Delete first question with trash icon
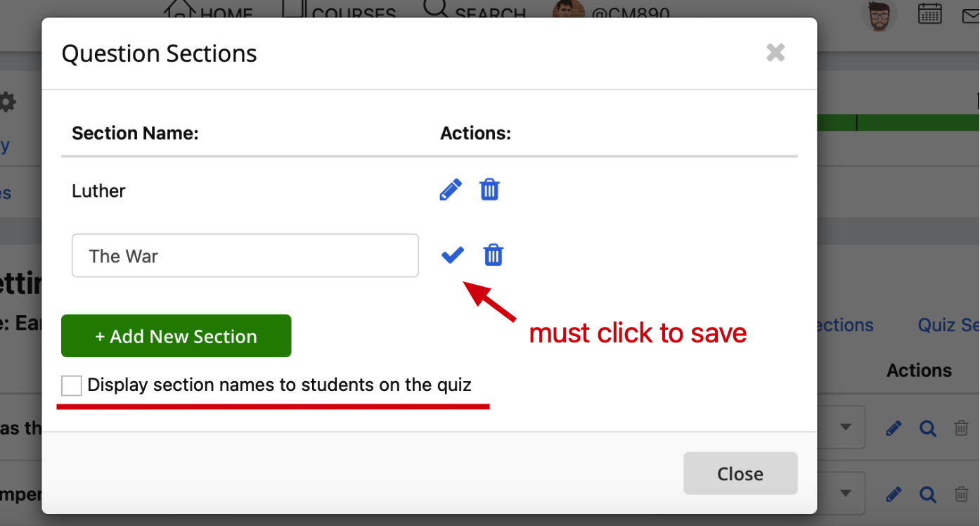The height and width of the screenshot is (526, 980). click(961, 428)
